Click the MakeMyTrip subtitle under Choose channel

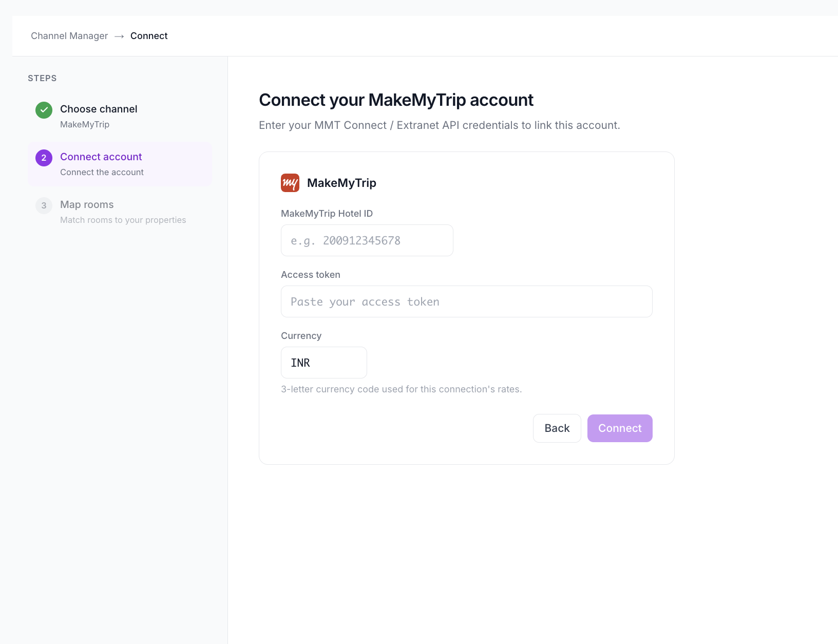pyautogui.click(x=85, y=124)
